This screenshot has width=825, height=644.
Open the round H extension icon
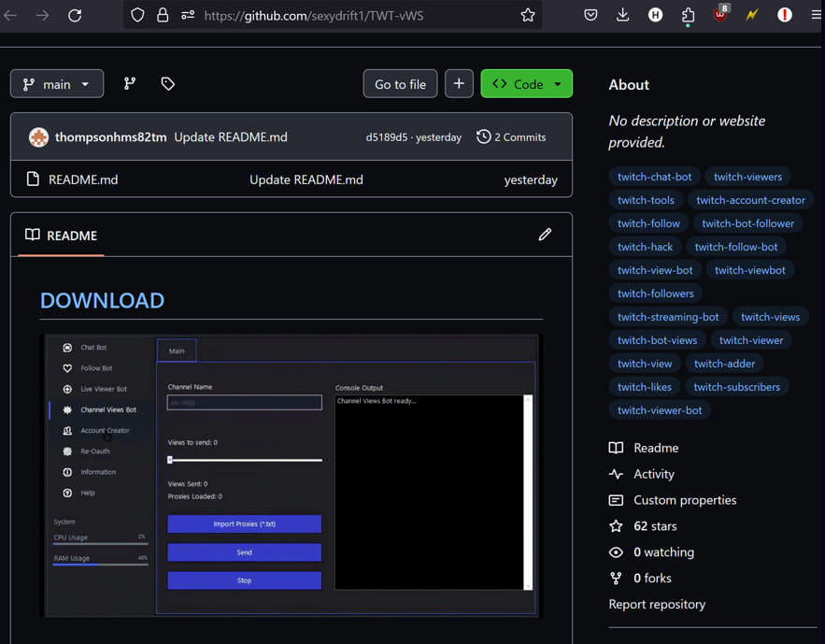[x=655, y=15]
